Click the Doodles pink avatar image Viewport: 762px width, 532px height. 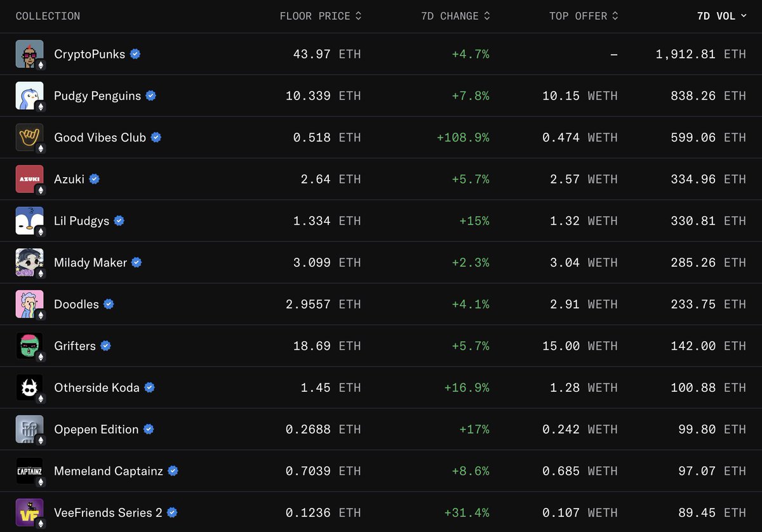click(30, 304)
